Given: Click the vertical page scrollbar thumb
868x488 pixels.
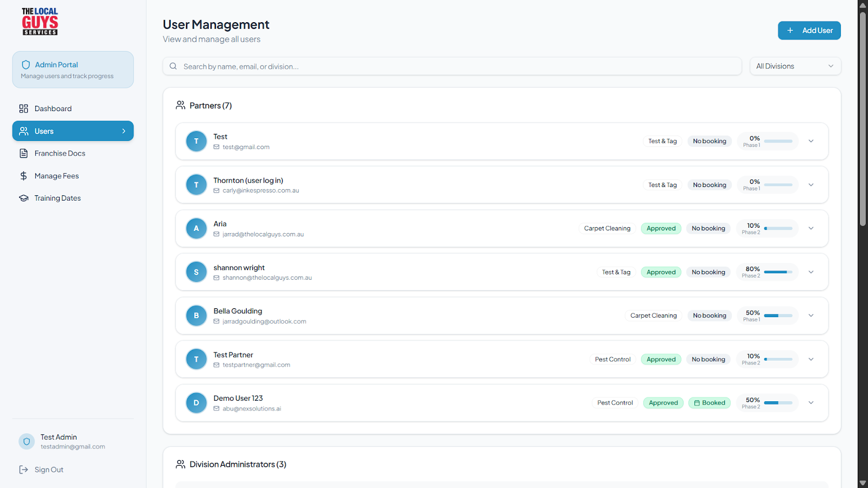Looking at the screenshot, I should point(863,118).
